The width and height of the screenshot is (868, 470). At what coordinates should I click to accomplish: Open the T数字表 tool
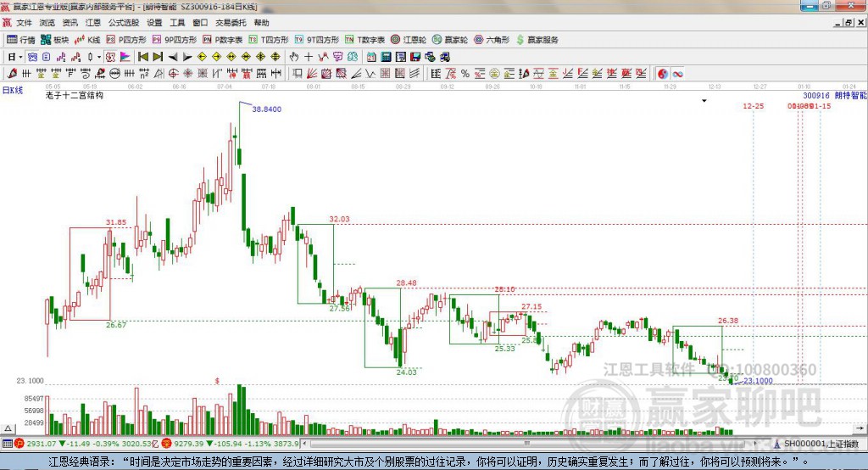(x=364, y=40)
